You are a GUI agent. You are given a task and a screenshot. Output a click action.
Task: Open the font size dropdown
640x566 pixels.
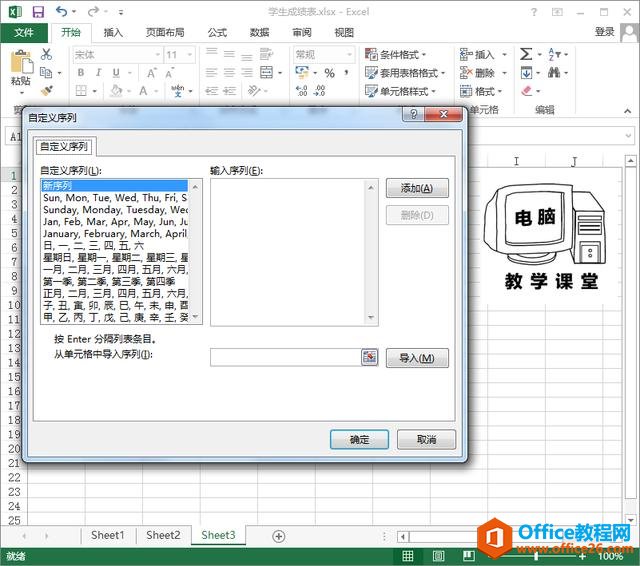(x=190, y=55)
